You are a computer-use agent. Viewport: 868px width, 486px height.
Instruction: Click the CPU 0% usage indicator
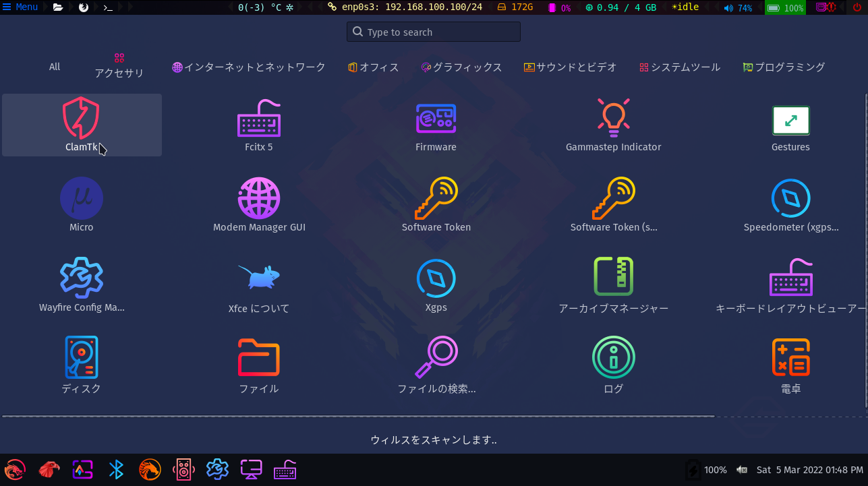560,7
